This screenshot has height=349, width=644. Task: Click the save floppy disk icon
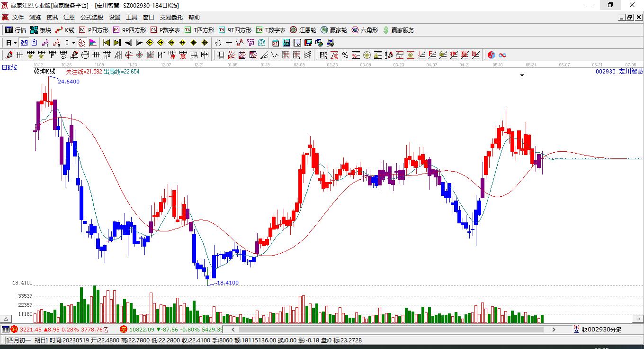308,43
